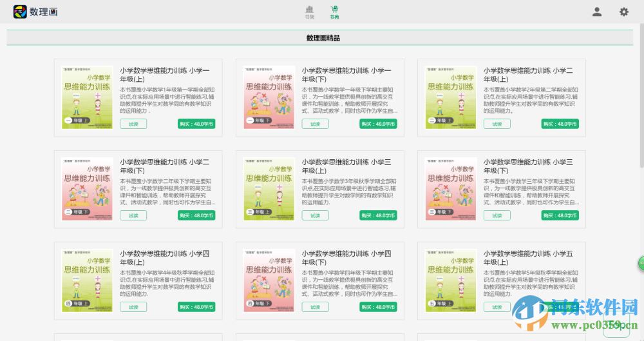Click 试读 for 小学三年级(下)

497,215
